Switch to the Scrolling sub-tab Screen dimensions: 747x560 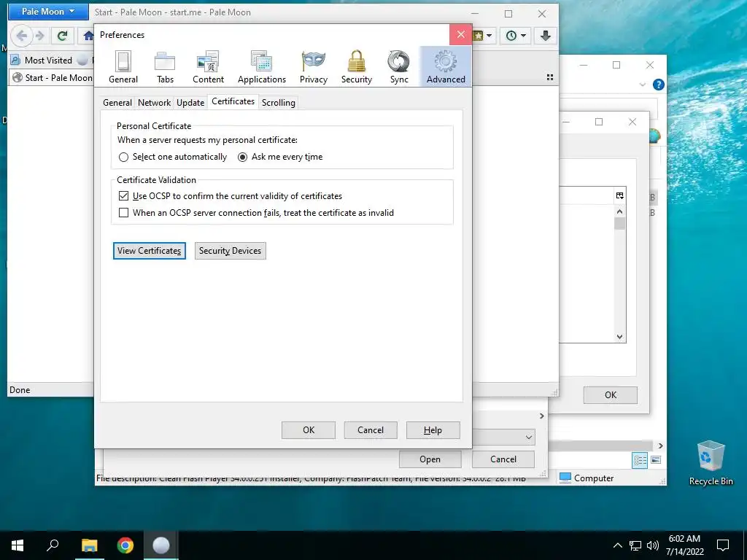pyautogui.click(x=278, y=102)
